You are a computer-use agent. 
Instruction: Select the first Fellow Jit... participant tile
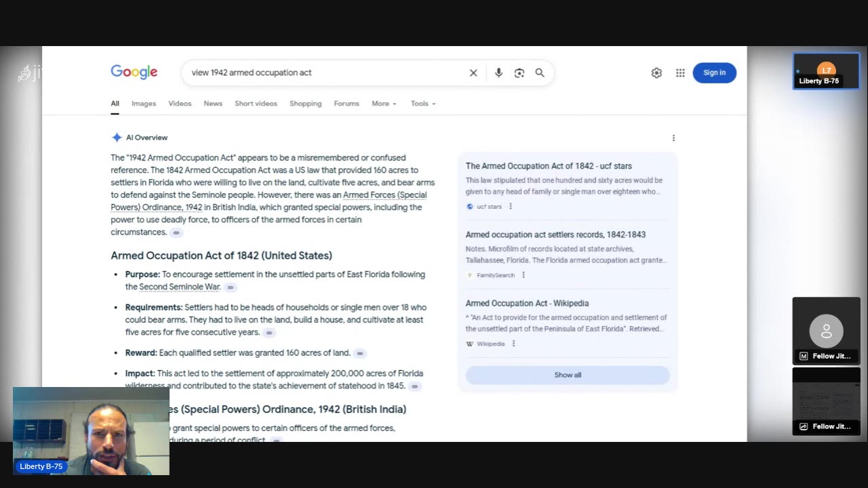click(x=826, y=331)
